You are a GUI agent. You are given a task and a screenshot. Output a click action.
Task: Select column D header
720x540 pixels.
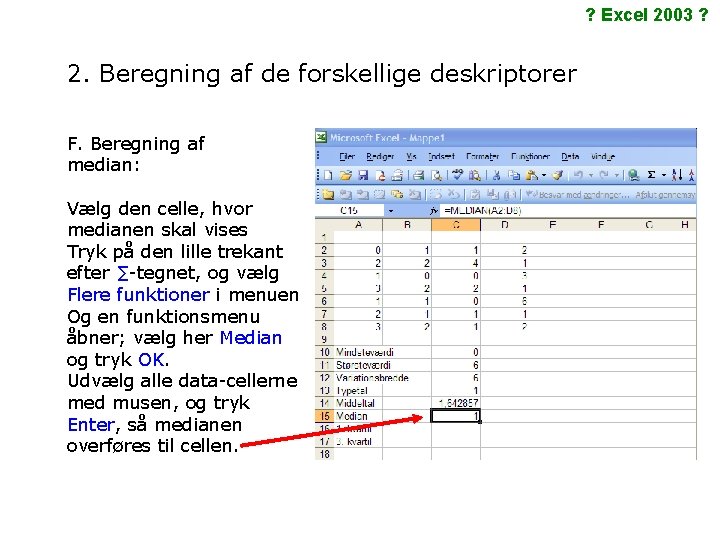pos(505,225)
